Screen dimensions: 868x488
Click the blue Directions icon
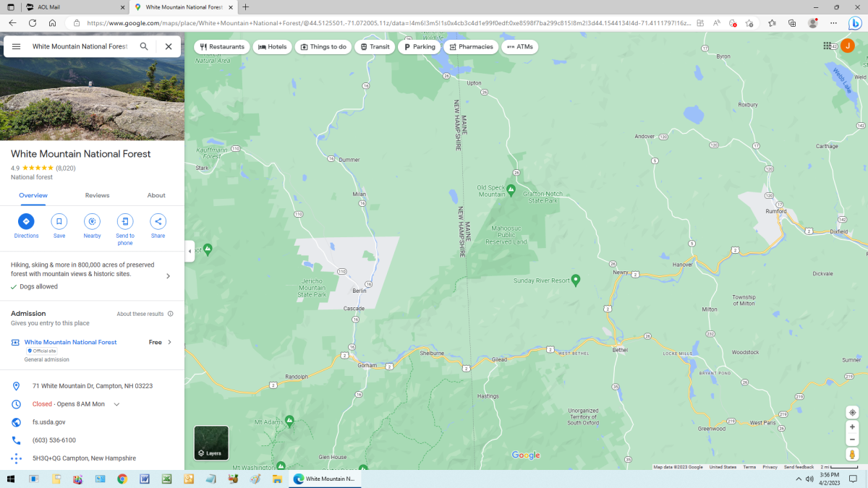26,221
